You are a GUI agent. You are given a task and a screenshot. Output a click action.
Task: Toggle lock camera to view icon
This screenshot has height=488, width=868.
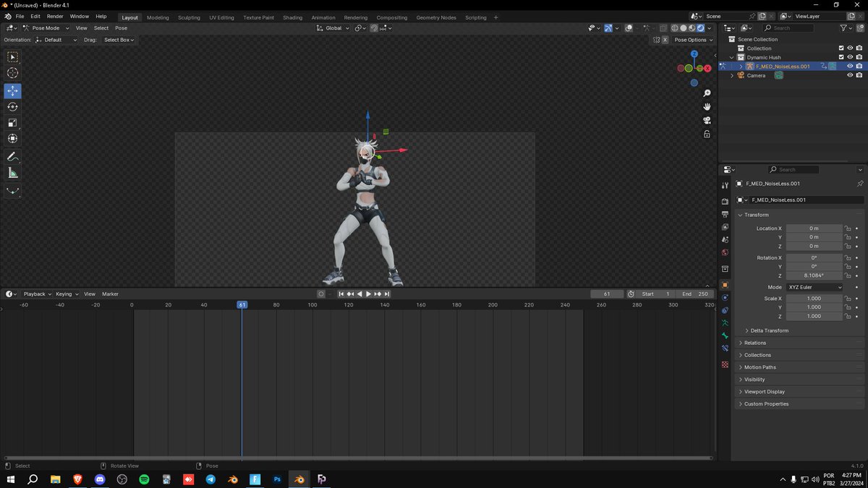707,134
